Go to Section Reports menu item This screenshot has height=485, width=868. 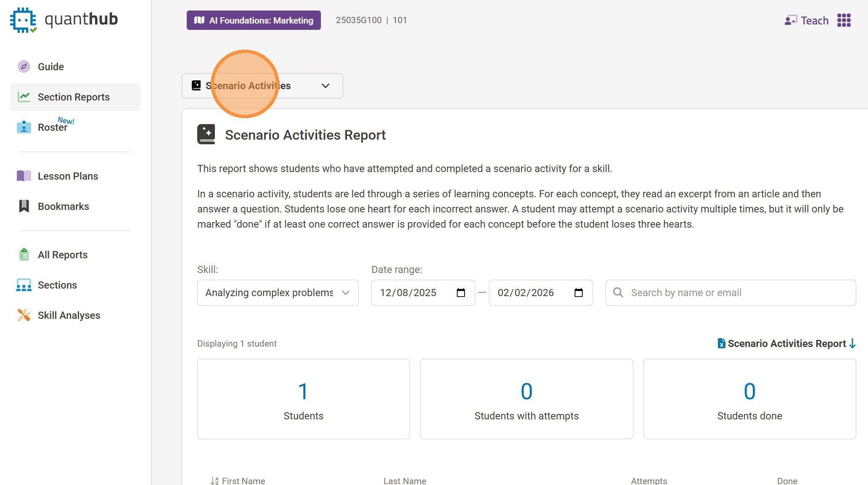(74, 97)
